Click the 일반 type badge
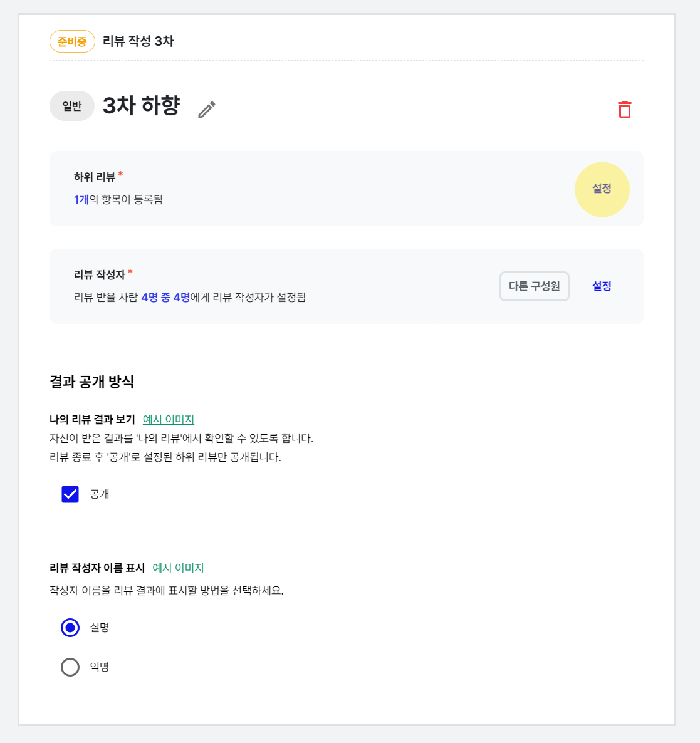 tap(72, 106)
